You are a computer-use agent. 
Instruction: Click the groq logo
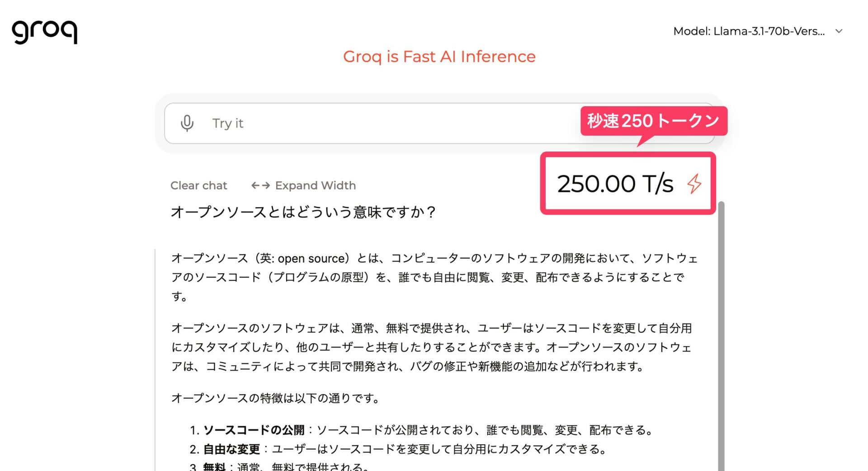44,32
